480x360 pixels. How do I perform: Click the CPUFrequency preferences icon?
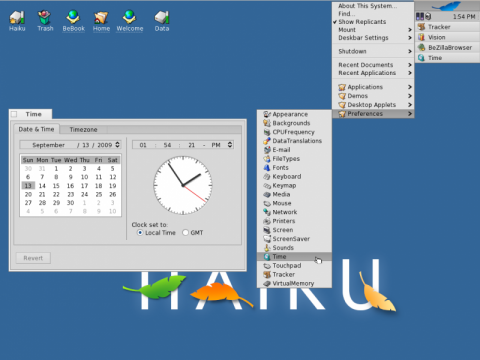click(267, 132)
